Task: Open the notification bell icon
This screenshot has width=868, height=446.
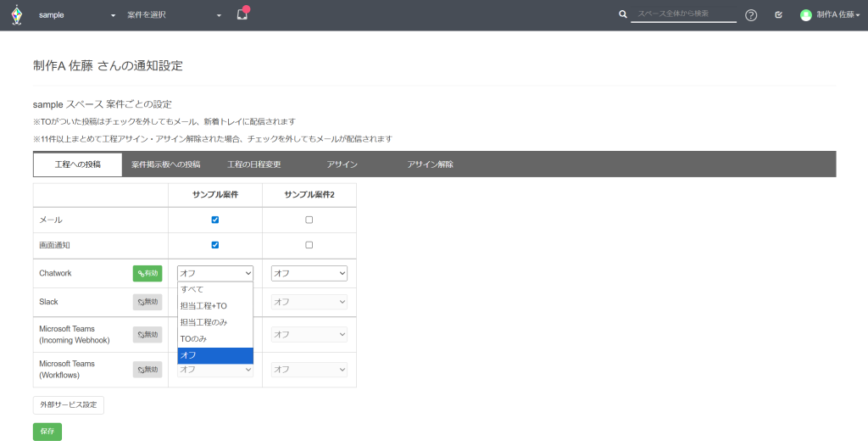Action: click(x=242, y=14)
